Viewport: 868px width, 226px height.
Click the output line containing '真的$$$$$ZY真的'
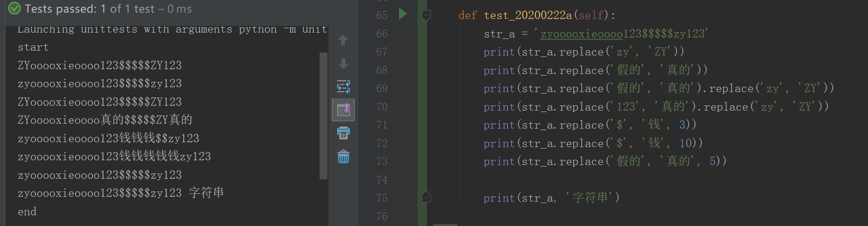105,120
